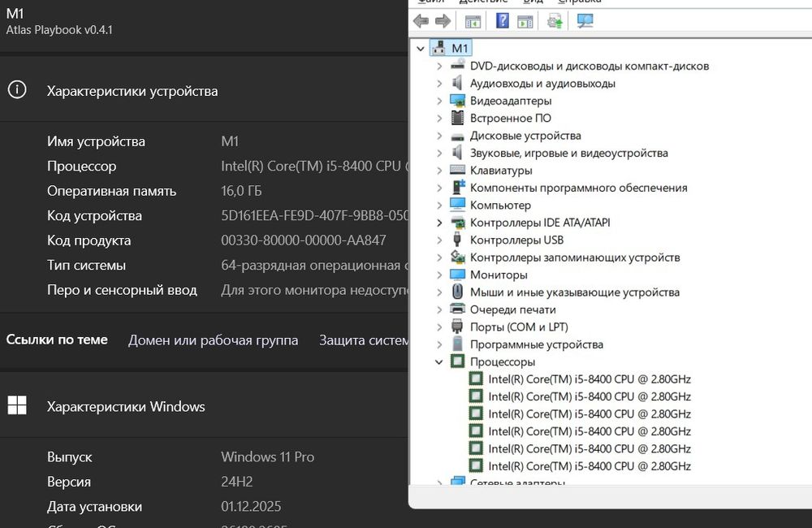
Task: Expand the Клавиатуры category
Action: pyautogui.click(x=439, y=171)
